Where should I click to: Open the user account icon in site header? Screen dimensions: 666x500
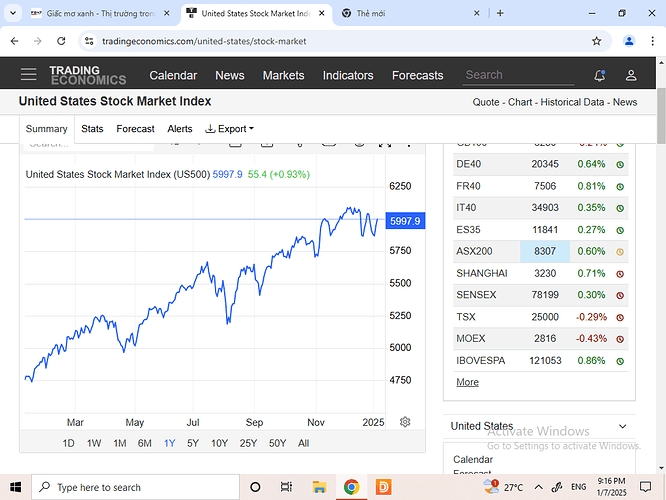(x=631, y=75)
